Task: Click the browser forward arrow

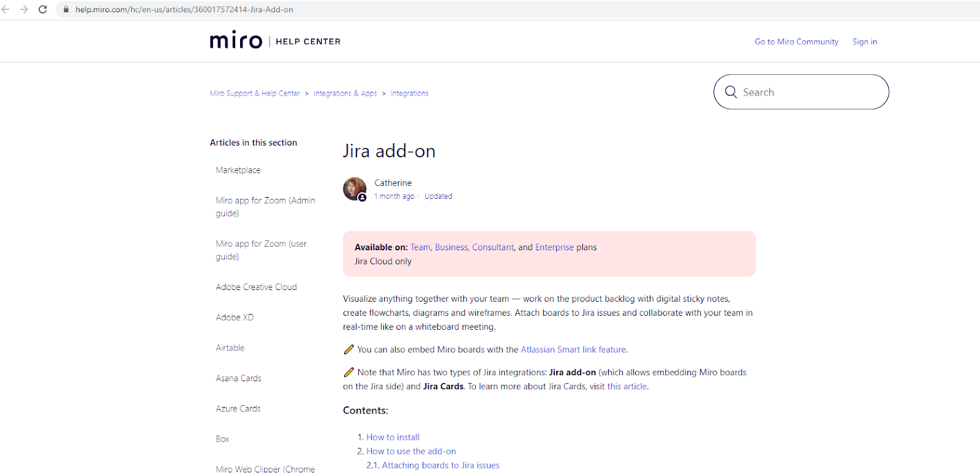Action: (24, 9)
